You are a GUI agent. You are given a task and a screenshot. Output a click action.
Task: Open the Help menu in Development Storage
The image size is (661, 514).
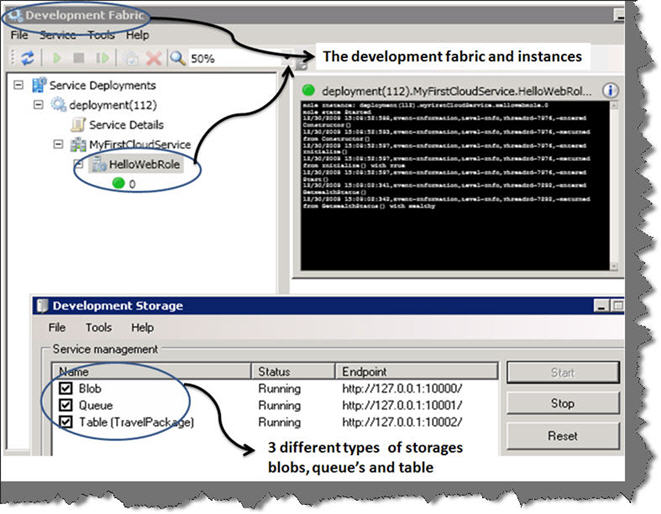pos(142,328)
